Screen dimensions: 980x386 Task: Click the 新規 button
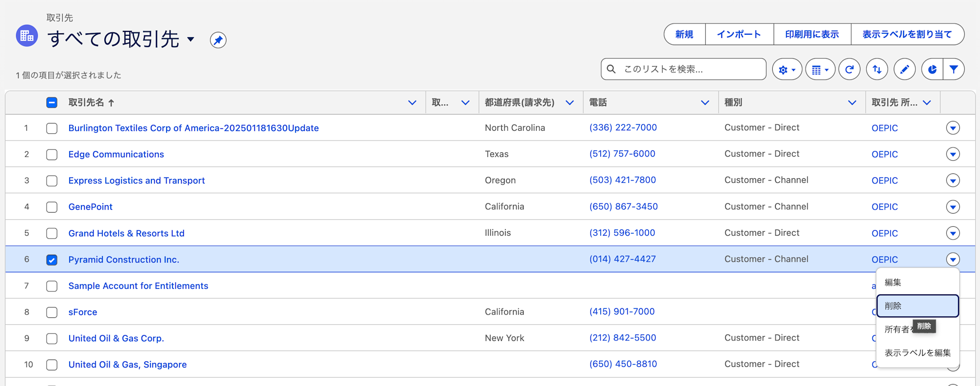pos(685,34)
